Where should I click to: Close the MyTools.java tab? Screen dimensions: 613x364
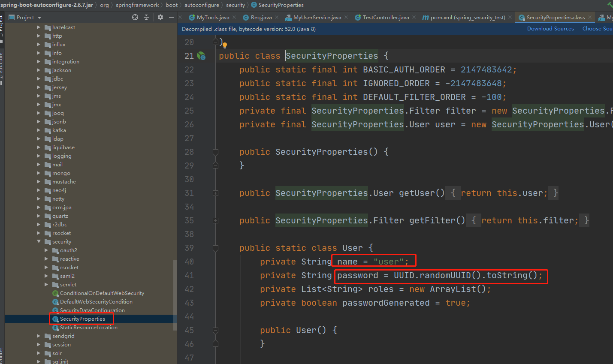pyautogui.click(x=234, y=18)
